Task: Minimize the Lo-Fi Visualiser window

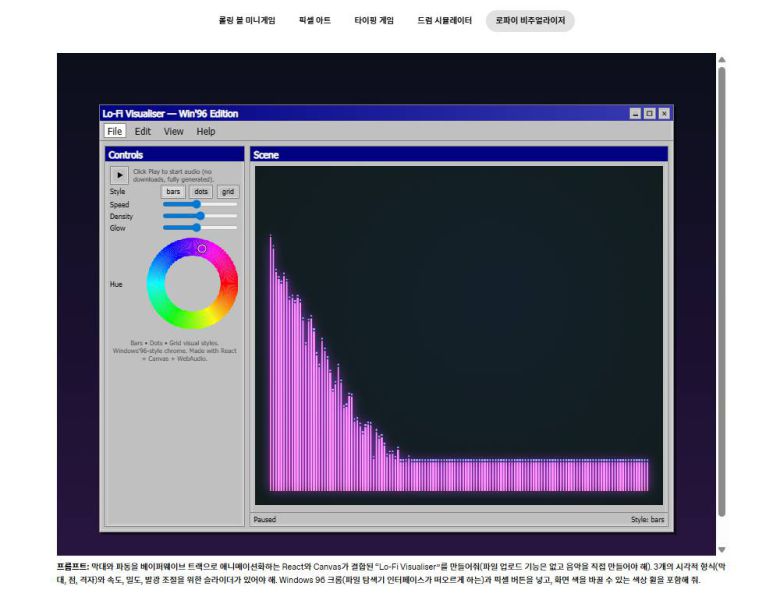Action: [x=635, y=114]
